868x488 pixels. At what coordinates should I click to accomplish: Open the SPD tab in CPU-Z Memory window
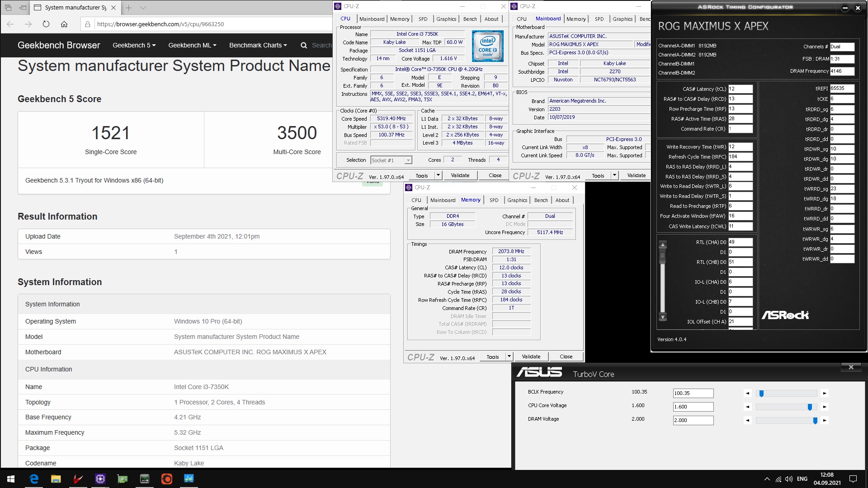(494, 200)
